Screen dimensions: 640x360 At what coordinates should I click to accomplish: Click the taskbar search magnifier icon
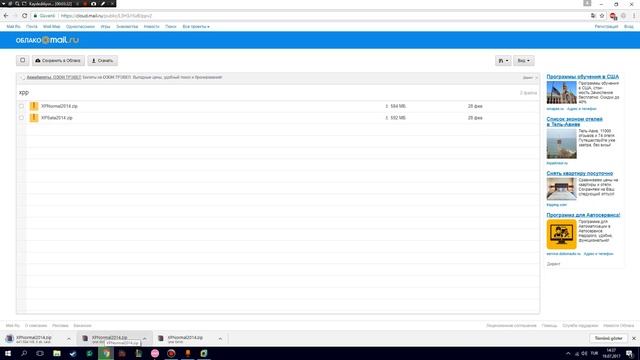(x=24, y=353)
